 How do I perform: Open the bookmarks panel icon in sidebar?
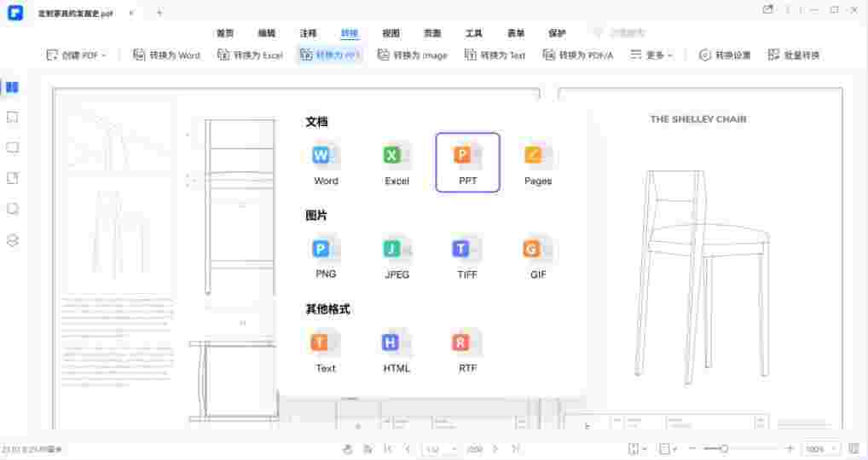(12, 118)
